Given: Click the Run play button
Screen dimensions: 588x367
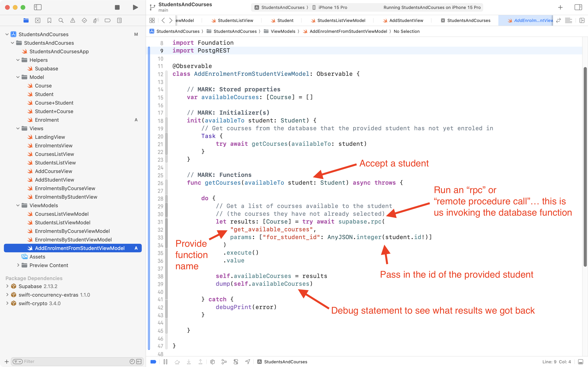Looking at the screenshot, I should pos(135,7).
